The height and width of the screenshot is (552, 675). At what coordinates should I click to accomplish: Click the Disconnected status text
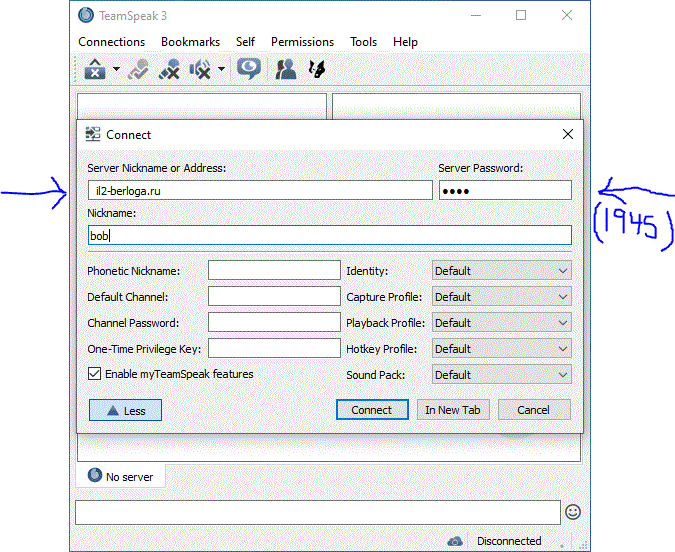pyautogui.click(x=509, y=541)
